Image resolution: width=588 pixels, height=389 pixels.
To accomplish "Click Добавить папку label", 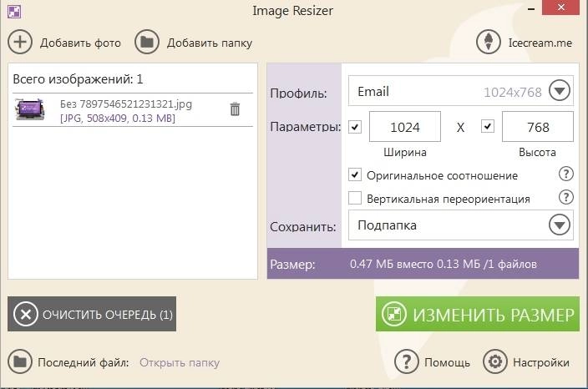I will click(x=210, y=43).
